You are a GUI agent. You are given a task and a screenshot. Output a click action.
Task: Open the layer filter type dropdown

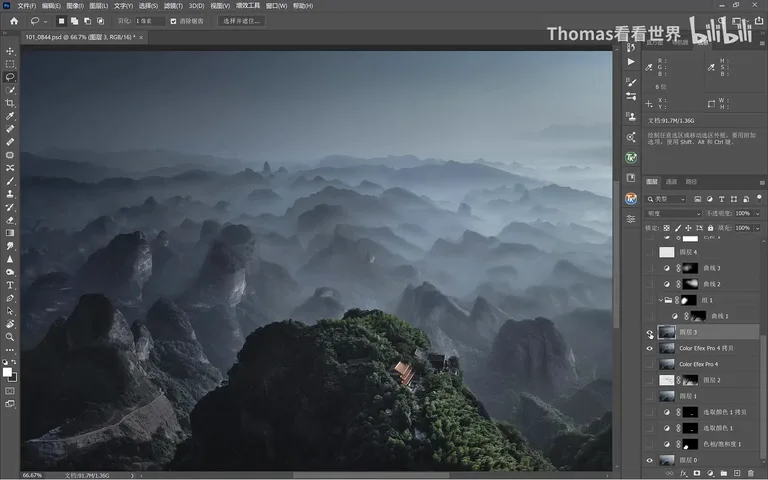[x=666, y=199]
